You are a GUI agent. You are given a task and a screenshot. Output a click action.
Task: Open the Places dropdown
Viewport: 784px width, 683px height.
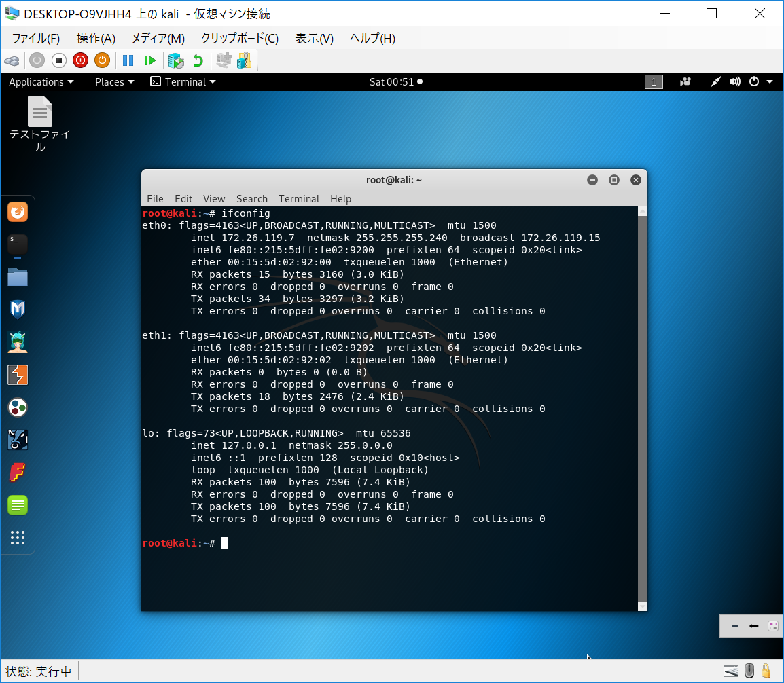114,81
